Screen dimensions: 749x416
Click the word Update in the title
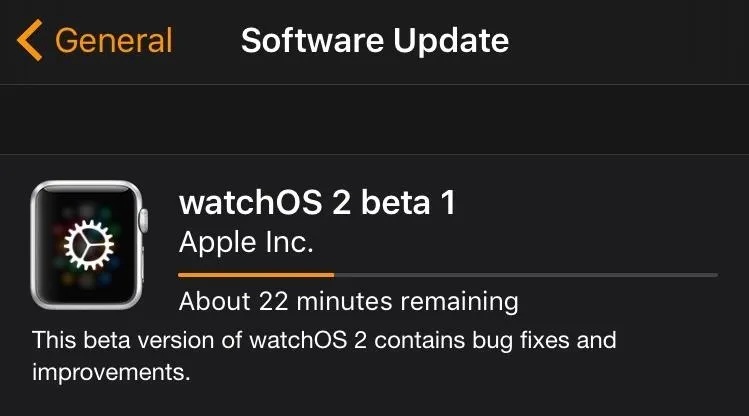click(x=451, y=41)
